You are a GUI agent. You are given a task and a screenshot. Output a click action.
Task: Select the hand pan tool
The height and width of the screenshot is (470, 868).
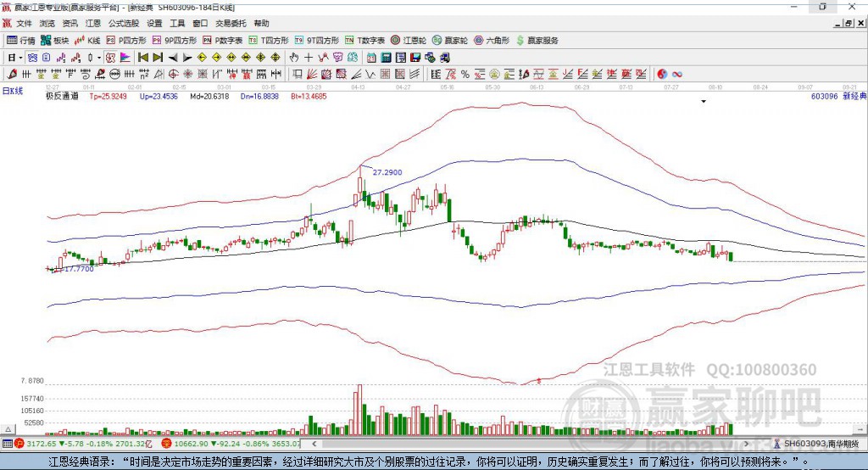(294, 58)
